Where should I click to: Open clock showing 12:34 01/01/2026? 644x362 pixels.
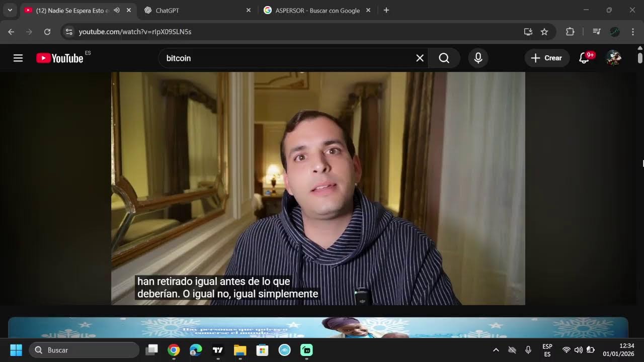[x=619, y=350]
